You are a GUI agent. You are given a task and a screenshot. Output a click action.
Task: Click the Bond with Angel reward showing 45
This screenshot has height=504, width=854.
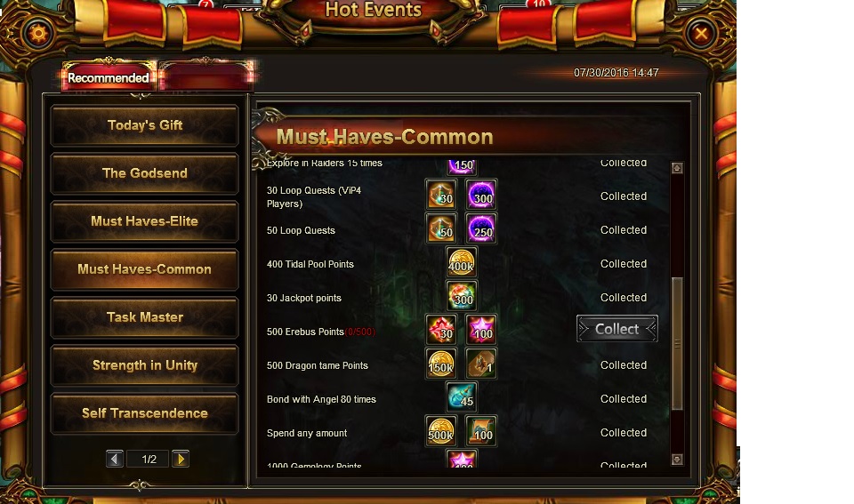pos(462,398)
